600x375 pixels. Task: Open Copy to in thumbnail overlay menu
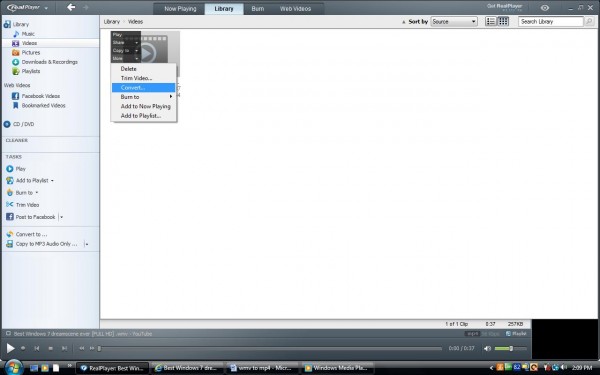126,51
